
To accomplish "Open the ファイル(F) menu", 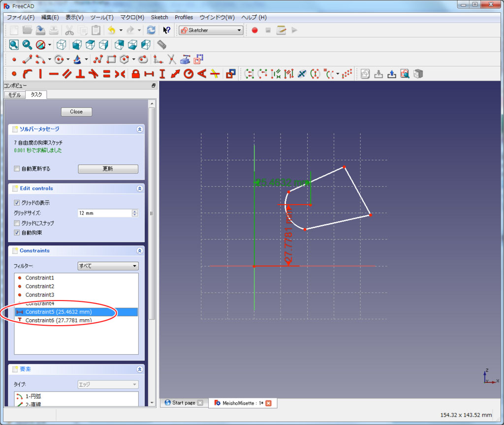I will pyautogui.click(x=21, y=17).
